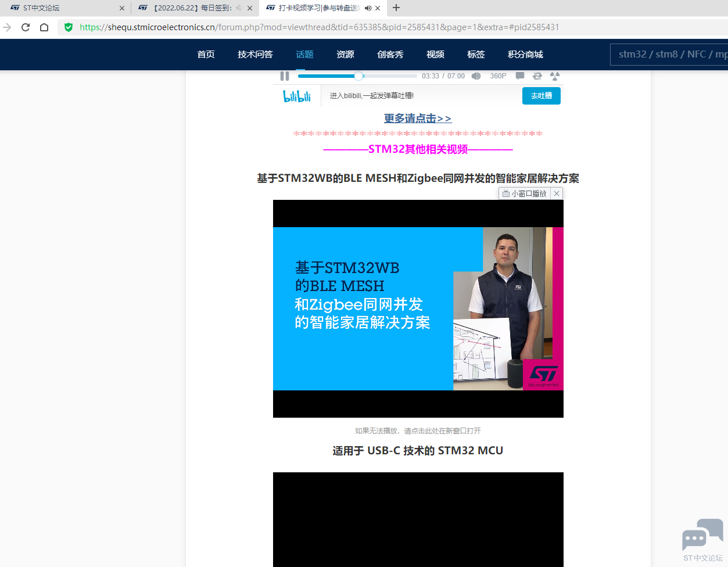Toggle danmaku comment bubble icon
This screenshot has width=728, height=567.
click(520, 76)
